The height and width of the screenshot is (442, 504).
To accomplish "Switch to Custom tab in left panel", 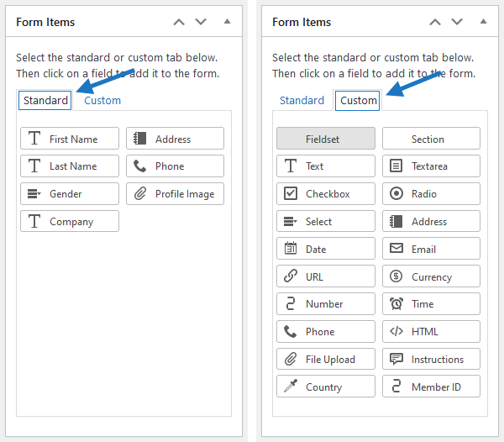I will tap(102, 101).
